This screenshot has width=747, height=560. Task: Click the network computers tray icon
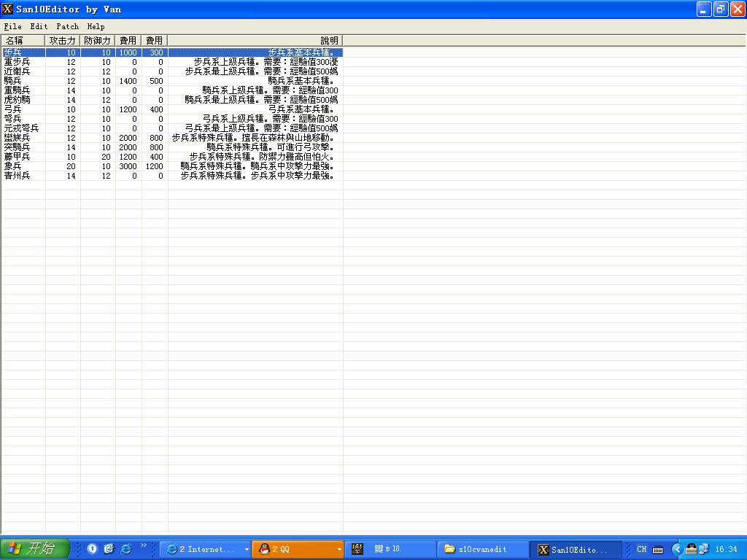coord(704,549)
